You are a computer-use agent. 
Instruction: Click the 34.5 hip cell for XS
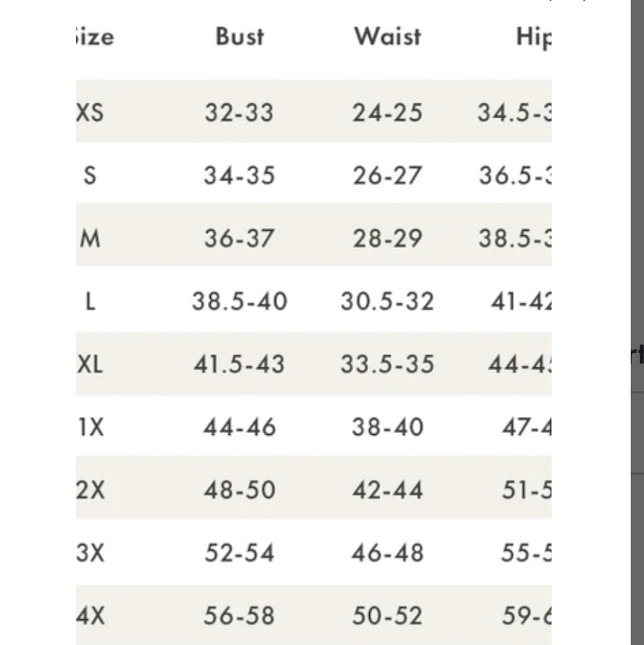pyautogui.click(x=514, y=112)
